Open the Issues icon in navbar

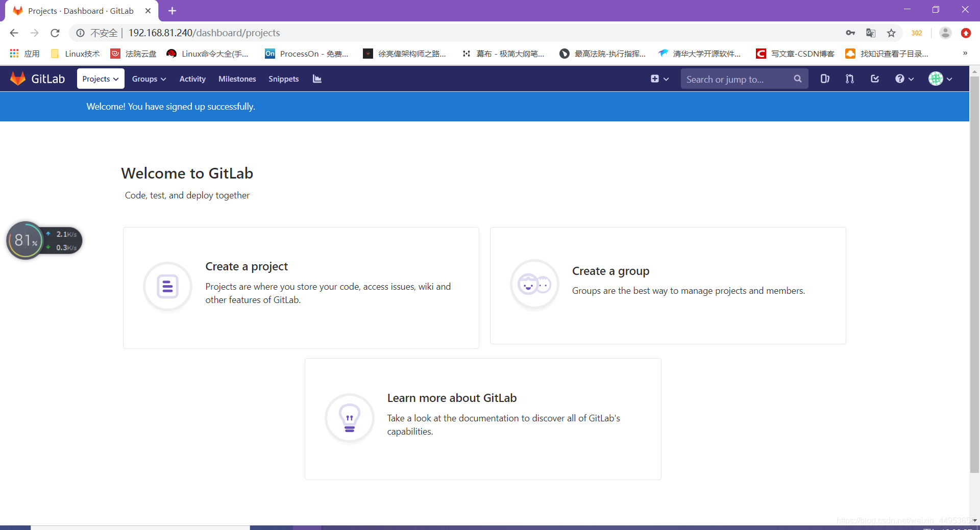coord(825,79)
